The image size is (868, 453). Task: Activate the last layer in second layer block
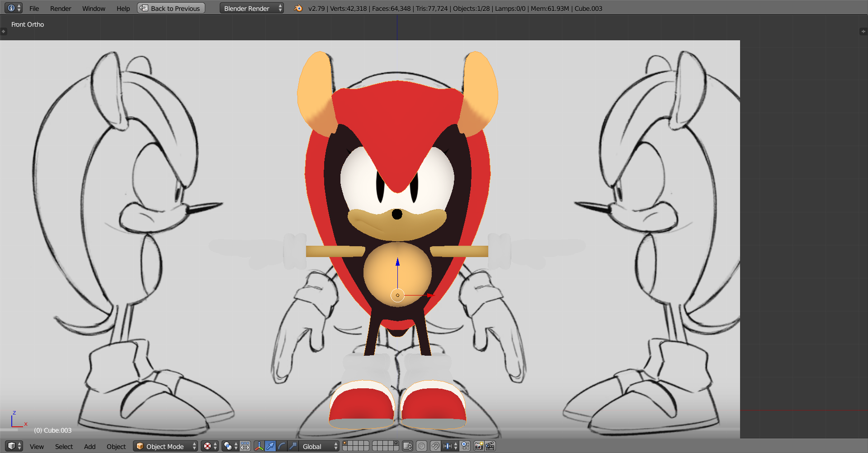coord(396,448)
